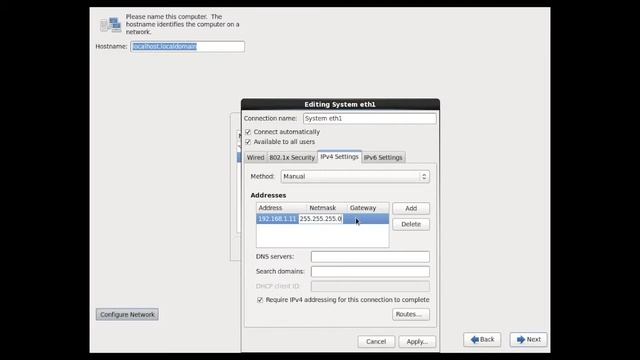The width and height of the screenshot is (640, 360).
Task: Toggle Available to all users checkbox
Action: 248,142
